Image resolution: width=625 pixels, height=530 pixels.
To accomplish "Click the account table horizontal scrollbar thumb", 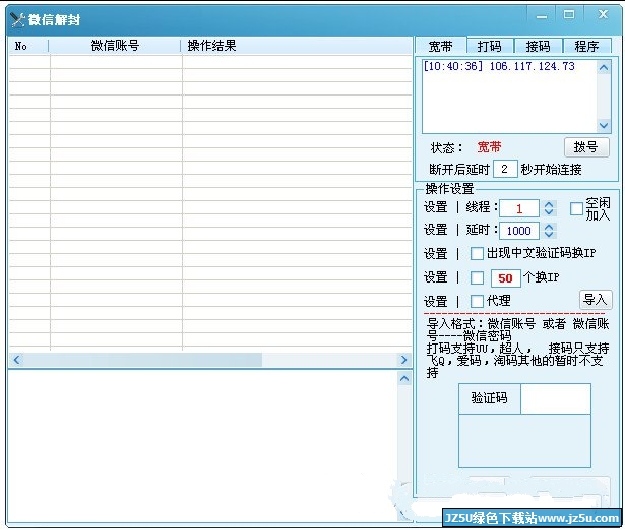I will [142, 360].
